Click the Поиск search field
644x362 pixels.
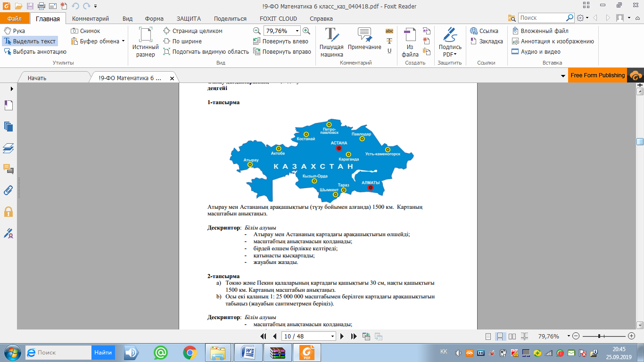click(x=542, y=18)
